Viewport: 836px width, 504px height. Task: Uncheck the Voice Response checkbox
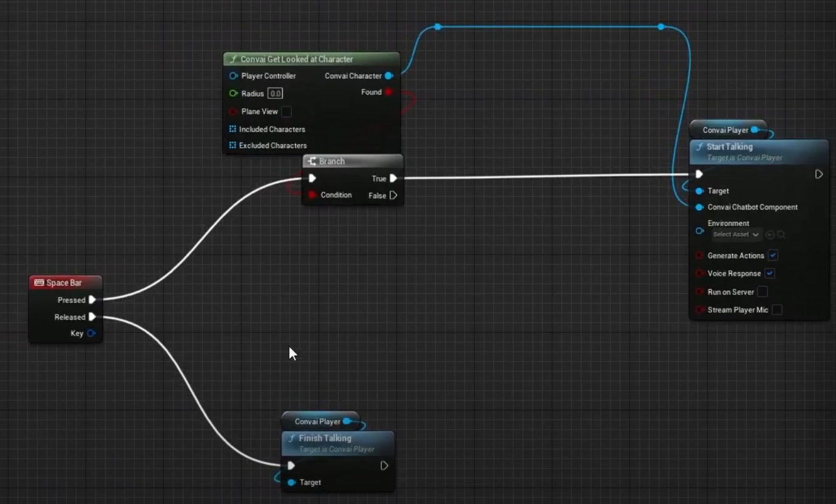pos(769,274)
